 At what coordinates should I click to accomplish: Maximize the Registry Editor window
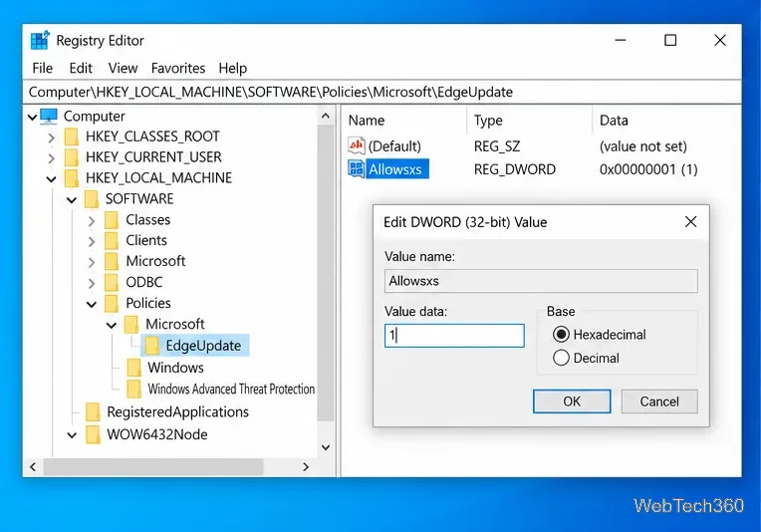(670, 40)
